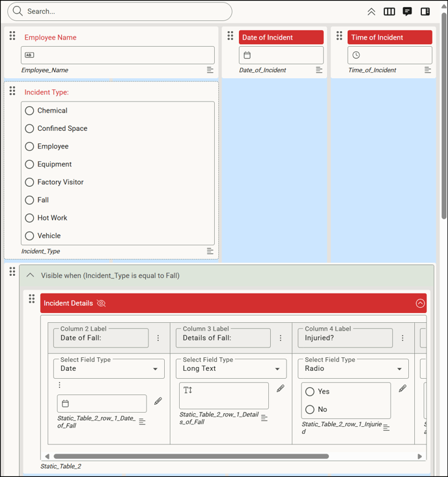Click clock icon in Time of Incident input
The width and height of the screenshot is (448, 477).
coord(356,55)
